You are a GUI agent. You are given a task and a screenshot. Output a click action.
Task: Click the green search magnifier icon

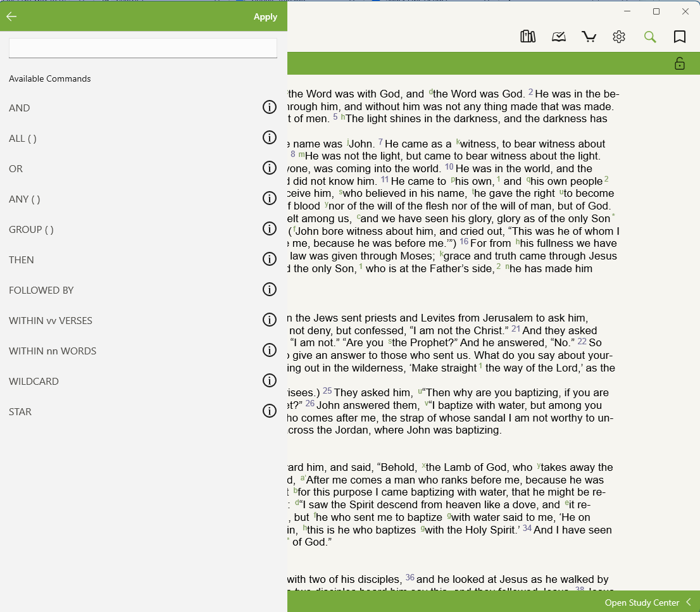coord(650,37)
